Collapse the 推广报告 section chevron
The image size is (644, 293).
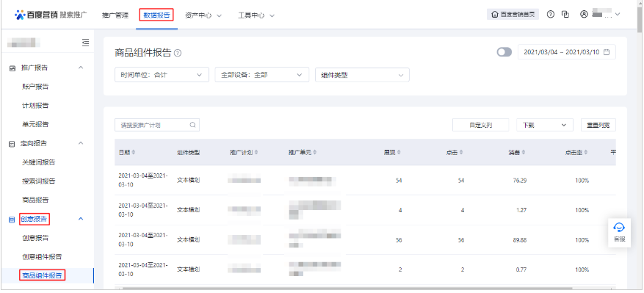click(81, 68)
